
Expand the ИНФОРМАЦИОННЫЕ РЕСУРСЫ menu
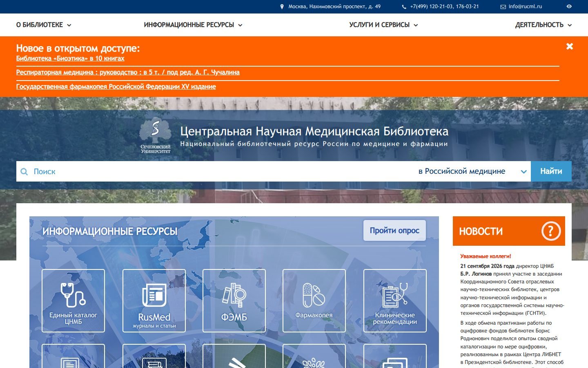pyautogui.click(x=193, y=25)
